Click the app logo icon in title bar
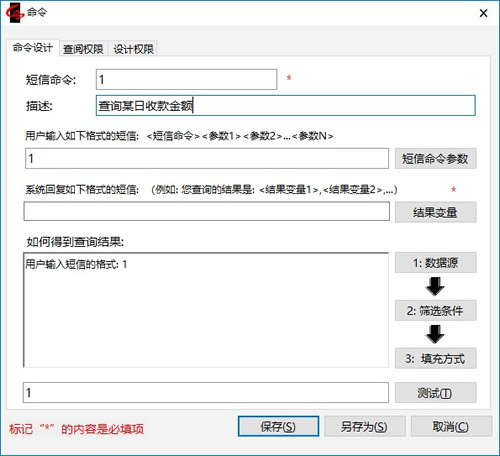The height and width of the screenshot is (456, 500). (15, 13)
